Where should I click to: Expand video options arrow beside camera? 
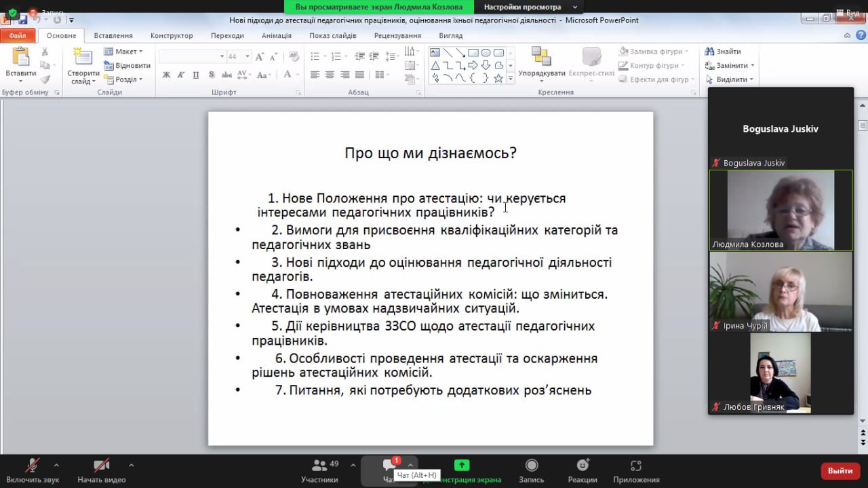131,465
